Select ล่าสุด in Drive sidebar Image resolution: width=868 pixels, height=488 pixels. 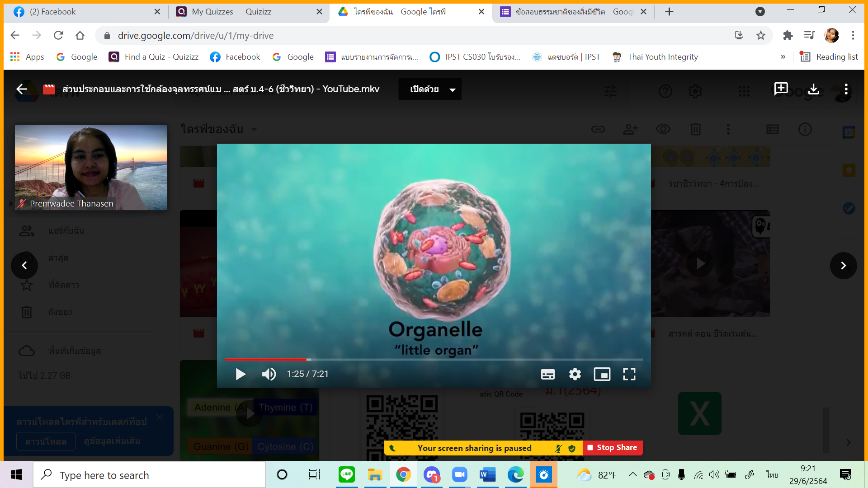point(58,258)
